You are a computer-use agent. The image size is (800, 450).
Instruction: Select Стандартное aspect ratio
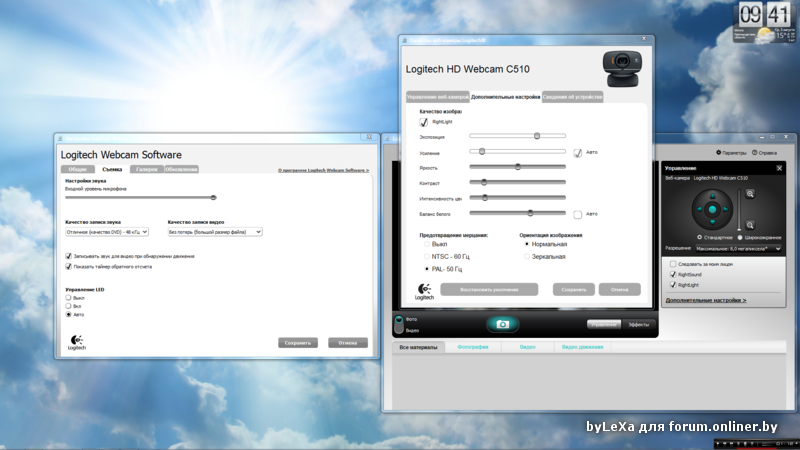(x=699, y=237)
